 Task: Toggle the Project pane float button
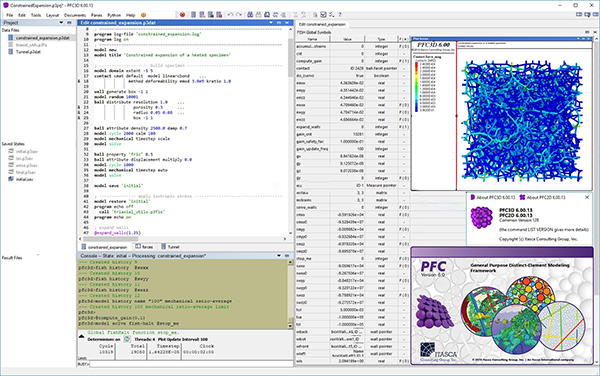pyautogui.click(x=69, y=23)
